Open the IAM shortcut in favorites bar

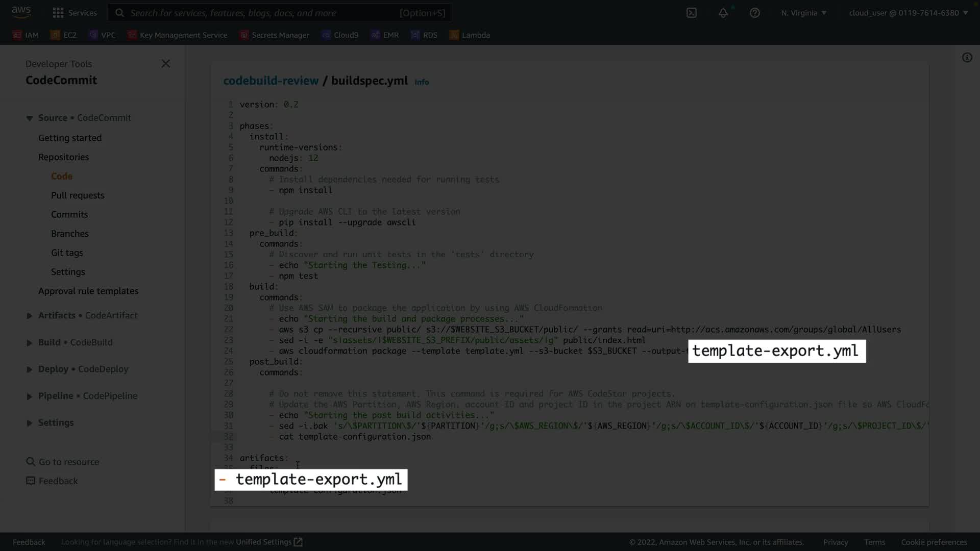pos(26,35)
